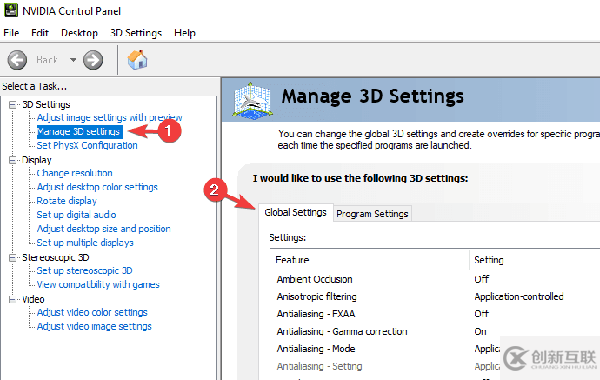Open the Help menu

[x=185, y=33]
